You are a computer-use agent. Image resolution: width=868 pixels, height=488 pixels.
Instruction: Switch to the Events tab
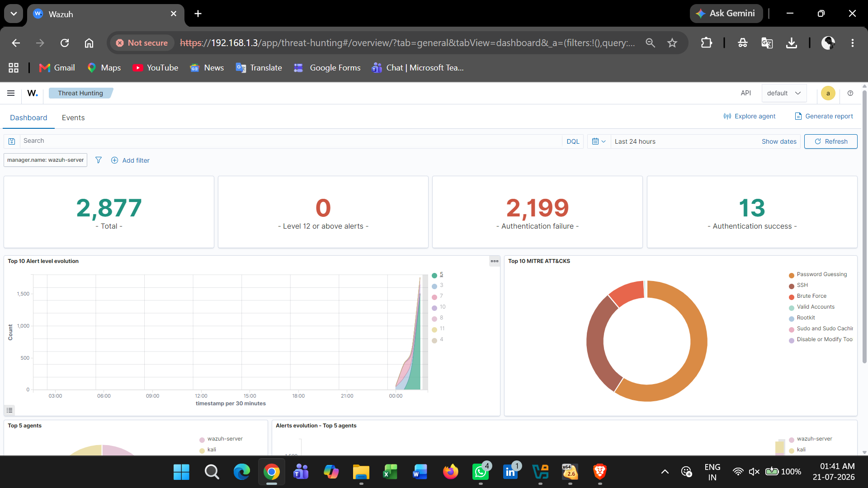point(73,117)
